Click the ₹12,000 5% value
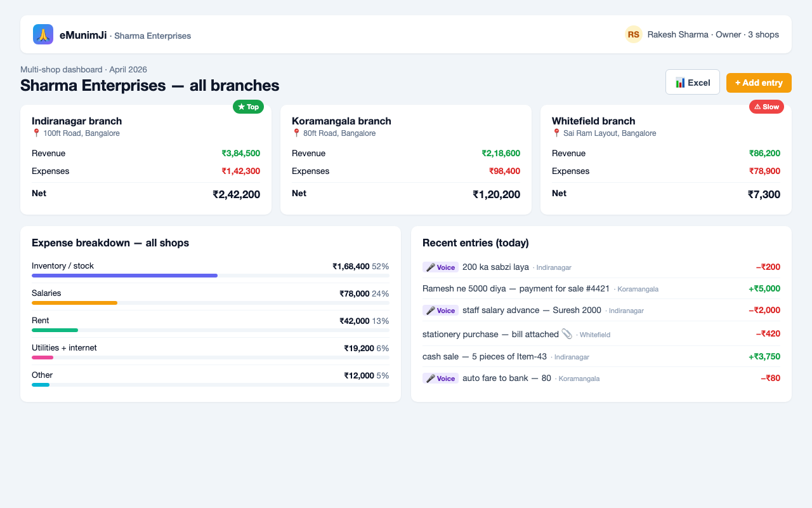 (x=367, y=376)
